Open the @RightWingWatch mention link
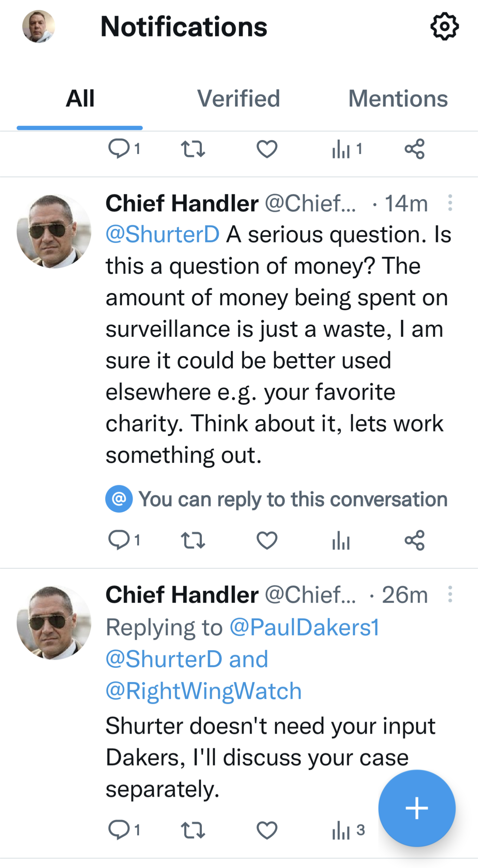The image size is (478, 868). point(204,691)
